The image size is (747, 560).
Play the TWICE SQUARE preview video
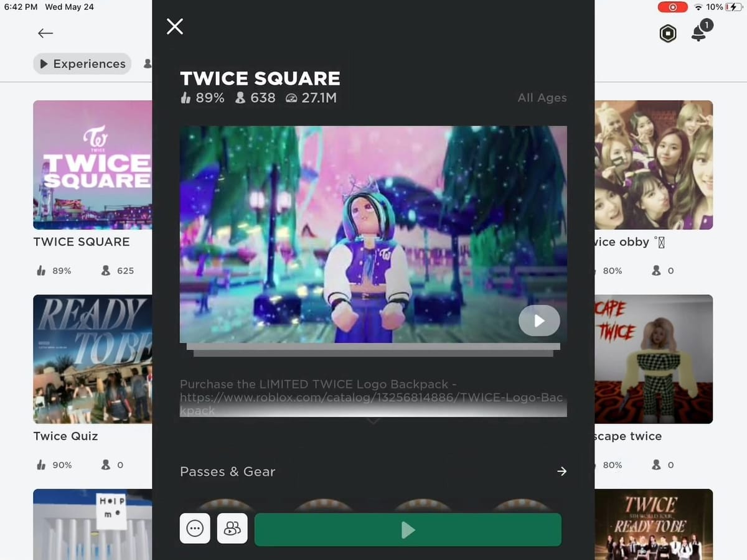(539, 320)
